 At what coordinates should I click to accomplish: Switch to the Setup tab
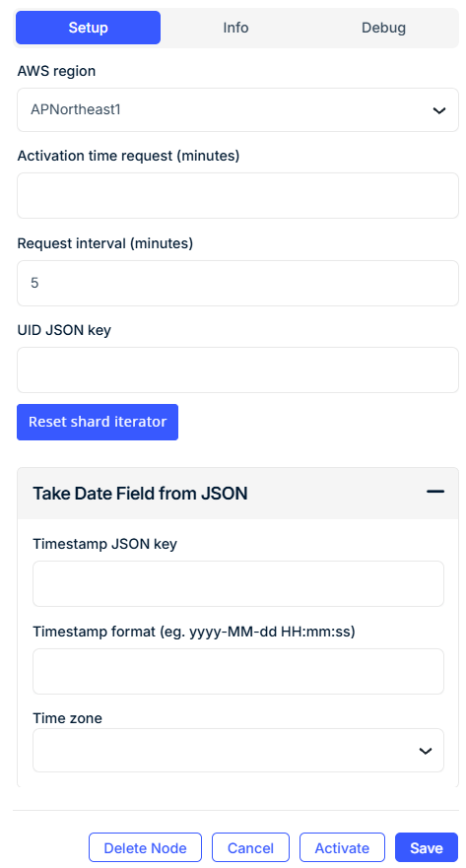pos(88,28)
